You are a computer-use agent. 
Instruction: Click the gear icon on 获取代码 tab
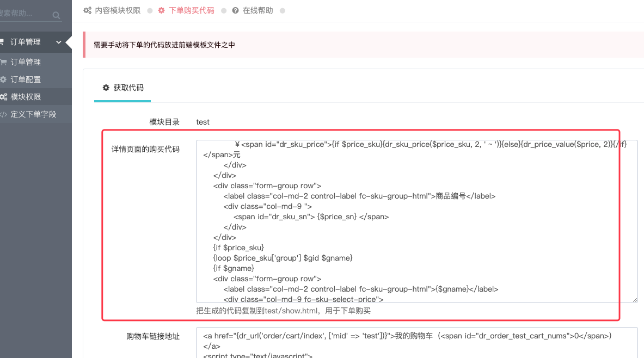pos(106,88)
